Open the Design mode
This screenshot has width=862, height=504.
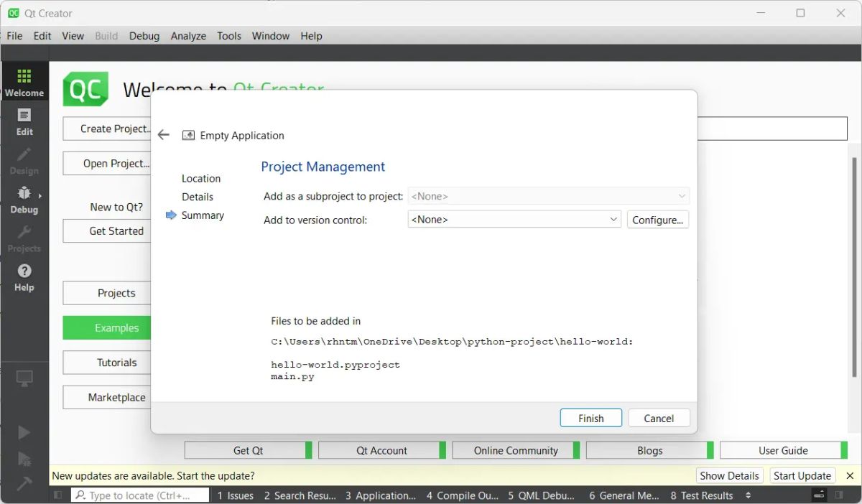click(24, 160)
